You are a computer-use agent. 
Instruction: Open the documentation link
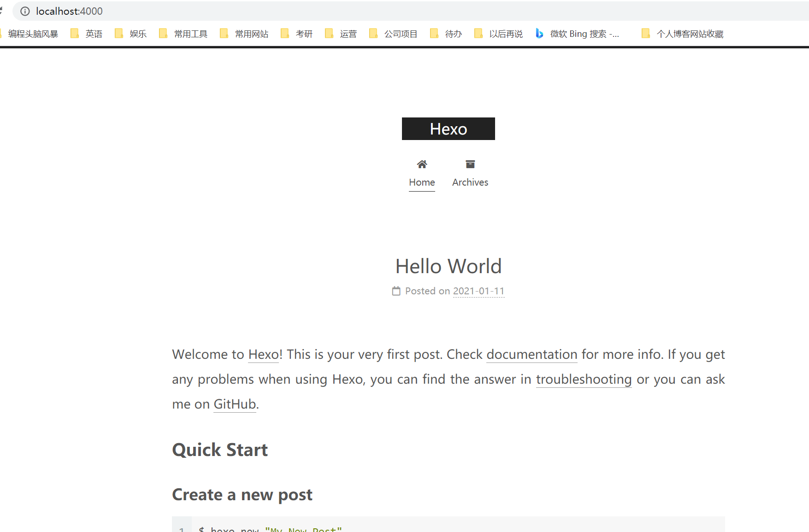click(532, 354)
